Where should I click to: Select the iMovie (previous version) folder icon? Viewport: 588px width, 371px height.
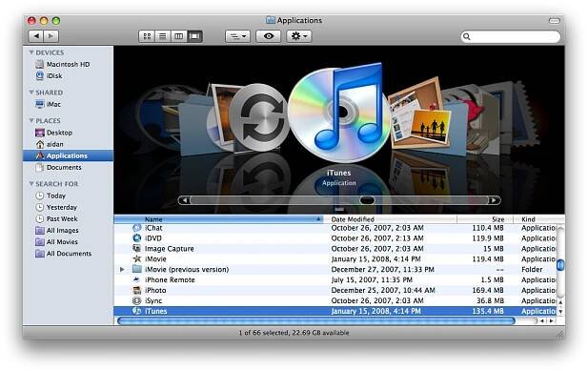click(x=137, y=269)
